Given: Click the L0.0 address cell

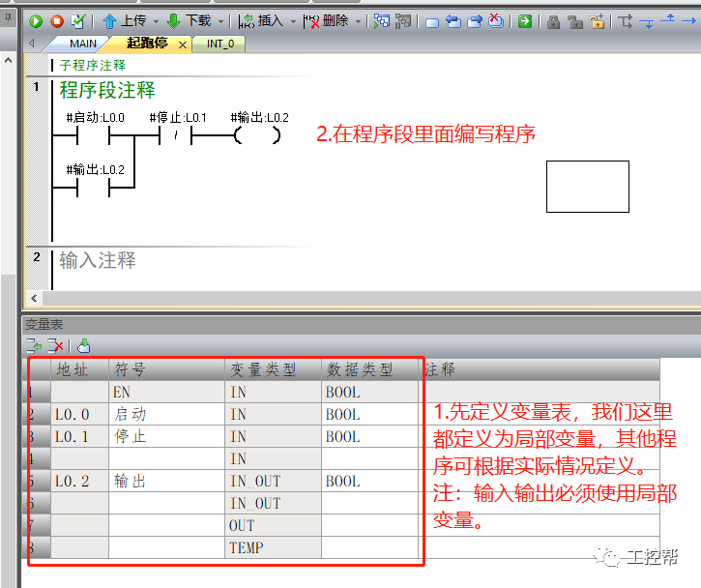Looking at the screenshot, I should tap(79, 415).
